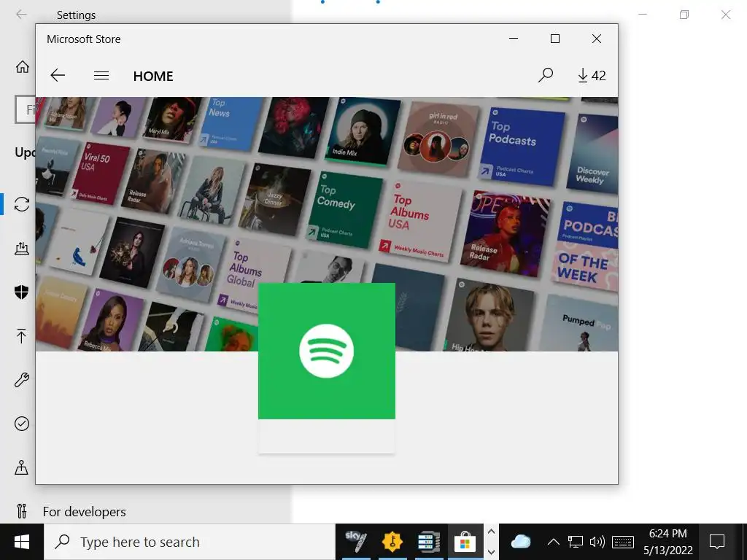Click the taskbar search box
This screenshot has height=560, width=747.
click(x=190, y=542)
